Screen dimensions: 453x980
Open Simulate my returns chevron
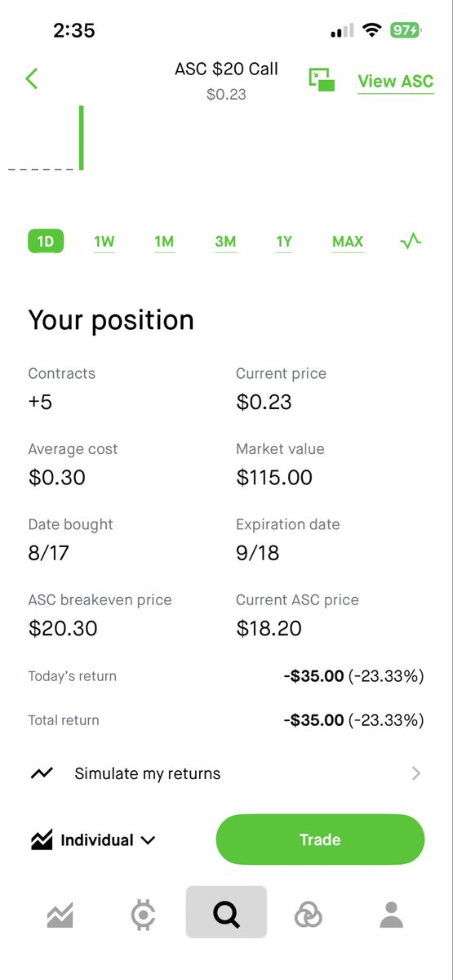click(x=416, y=773)
